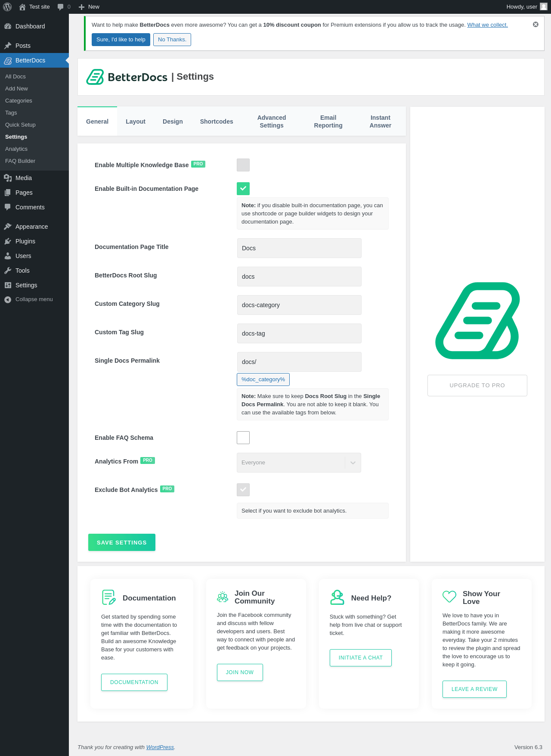
Task: Click Initiate a Chat button
Action: (361, 658)
